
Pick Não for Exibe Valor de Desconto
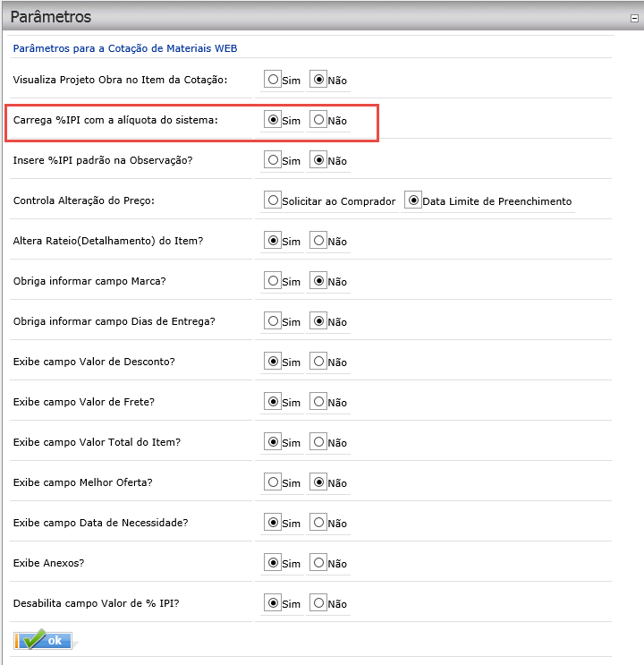tap(318, 362)
